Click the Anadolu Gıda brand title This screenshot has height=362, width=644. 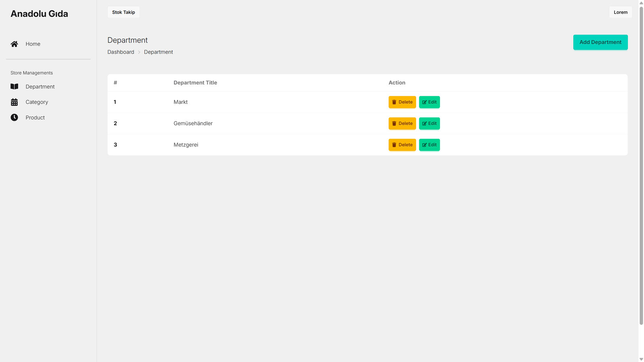tap(39, 14)
